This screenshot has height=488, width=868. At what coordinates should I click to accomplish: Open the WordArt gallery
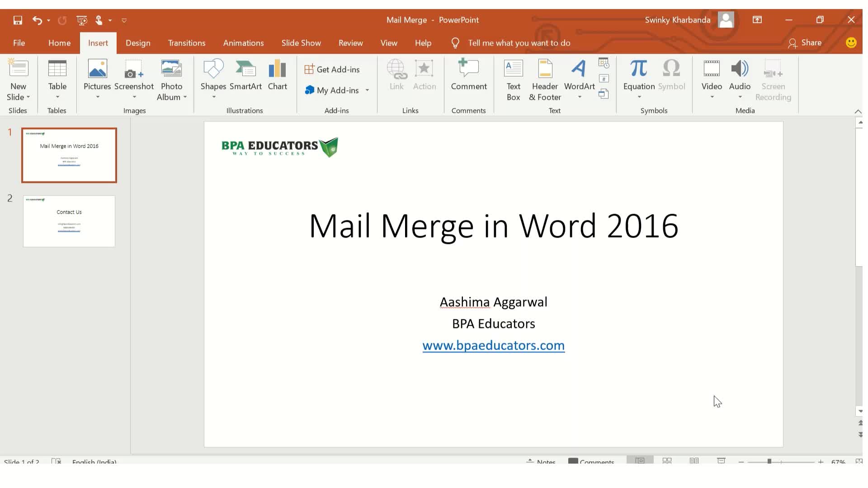coord(580,80)
